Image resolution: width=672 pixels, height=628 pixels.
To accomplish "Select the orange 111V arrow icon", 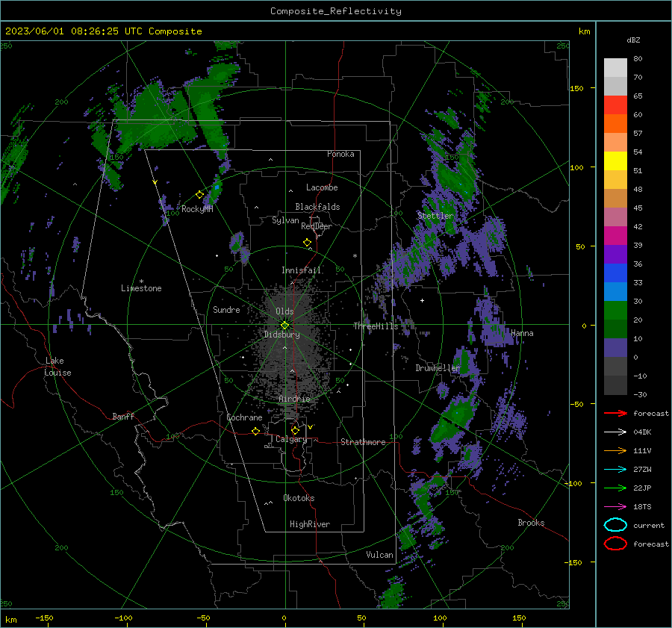I will tap(615, 450).
